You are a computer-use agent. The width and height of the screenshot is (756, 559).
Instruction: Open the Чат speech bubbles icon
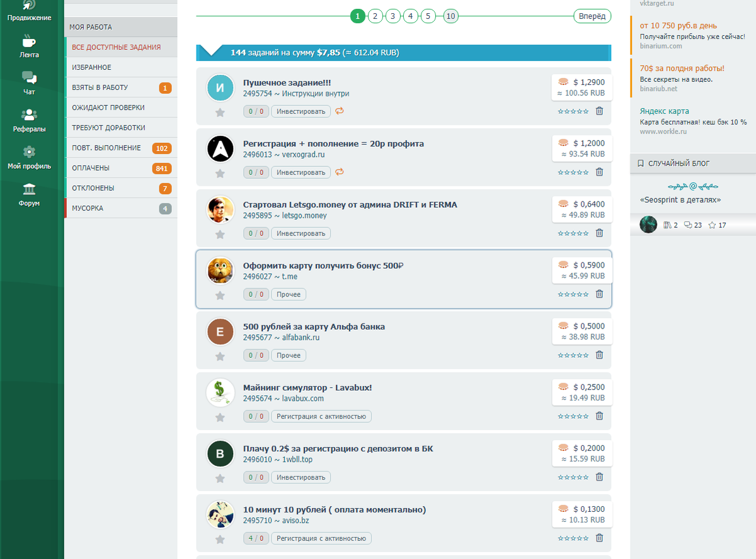click(x=29, y=78)
